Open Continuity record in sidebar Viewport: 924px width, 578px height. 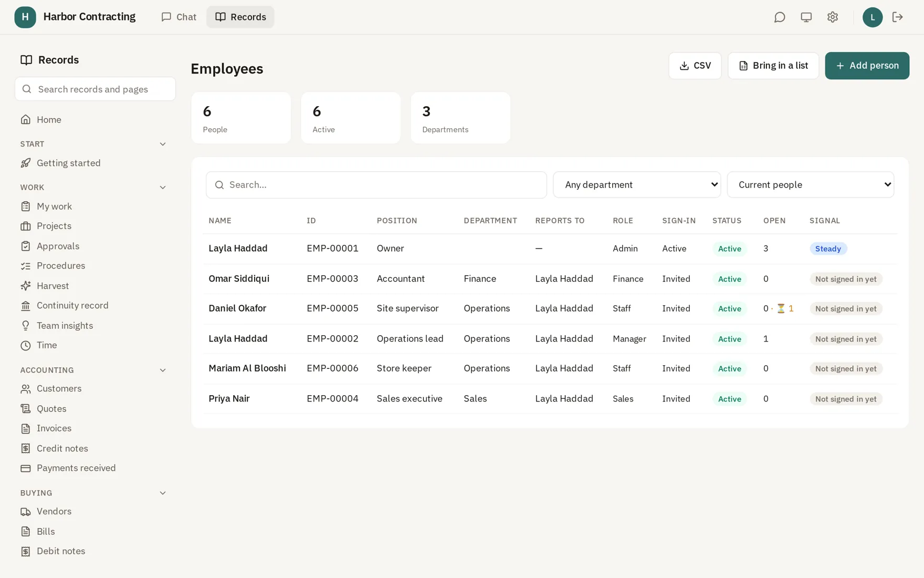click(94, 305)
